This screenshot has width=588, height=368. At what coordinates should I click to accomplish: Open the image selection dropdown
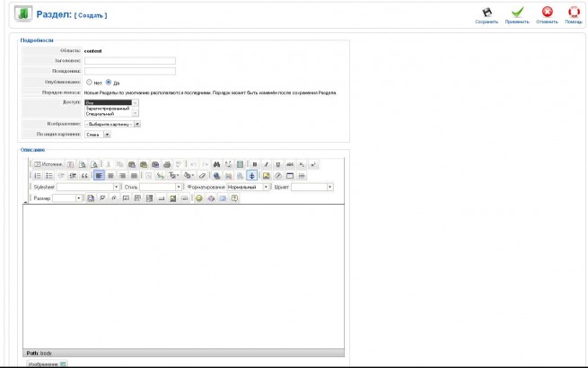[112, 124]
